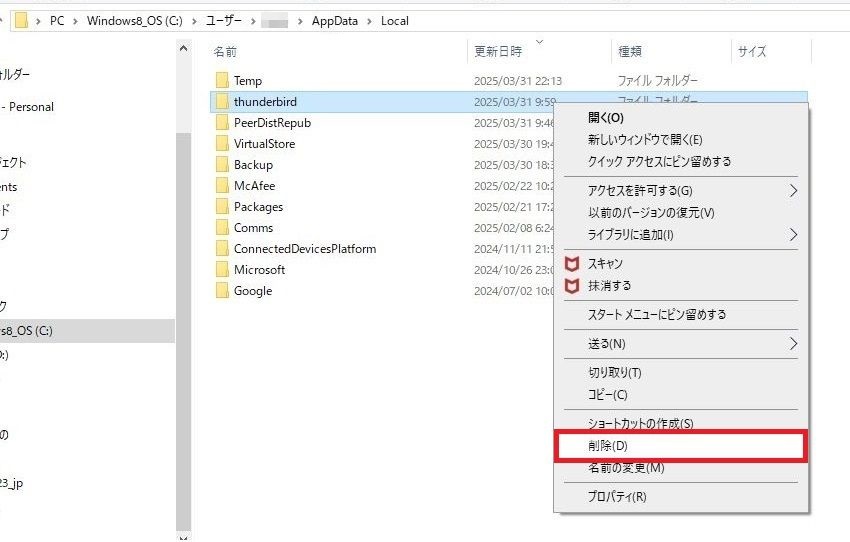This screenshot has width=850, height=542.
Task: Click the PeerDistRepub folder icon
Action: click(222, 123)
